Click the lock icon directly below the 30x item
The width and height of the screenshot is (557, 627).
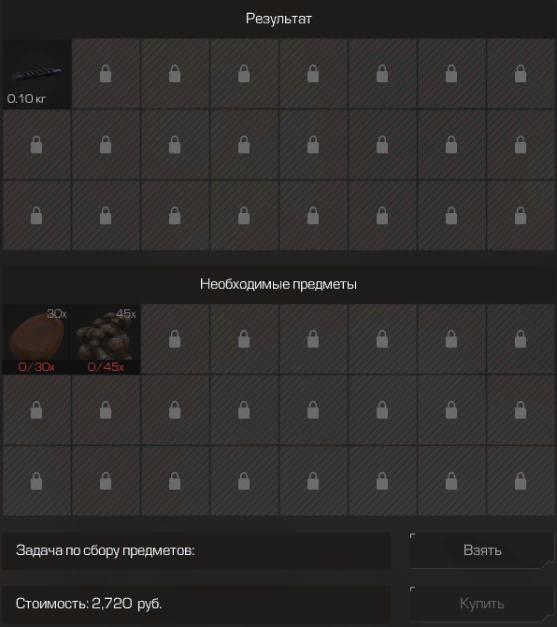36,410
